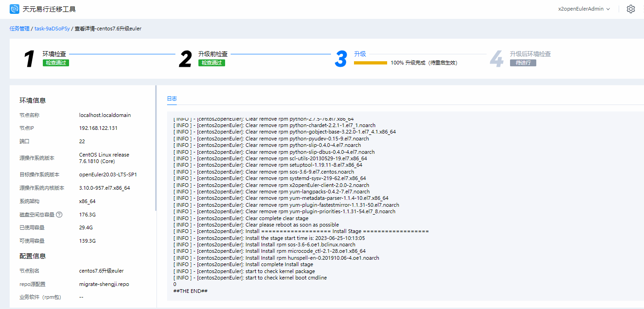Expand the x2openEulerAdmin user dropdown

[584, 9]
